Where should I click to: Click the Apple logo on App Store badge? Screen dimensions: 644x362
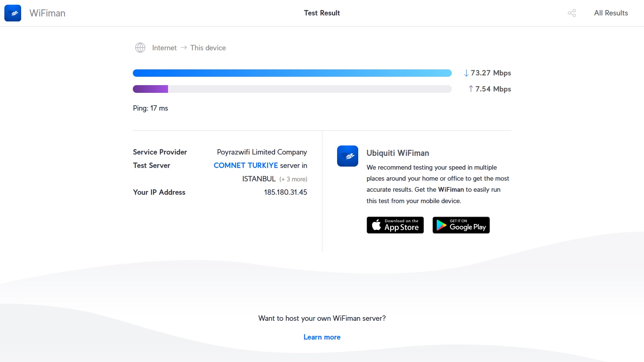[x=376, y=225]
